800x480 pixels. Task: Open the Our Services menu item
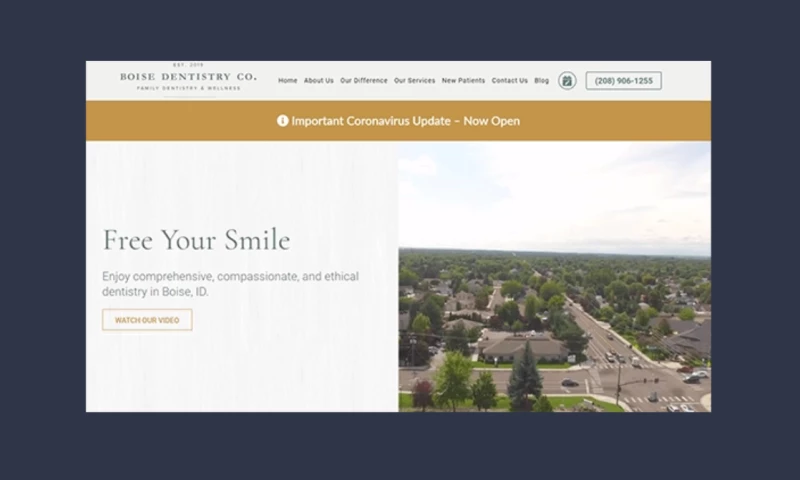[414, 81]
